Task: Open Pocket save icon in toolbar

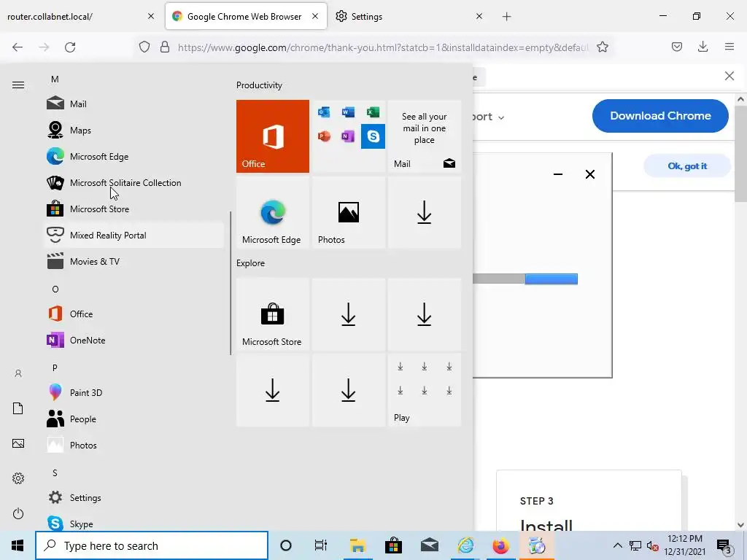Action: tap(676, 47)
